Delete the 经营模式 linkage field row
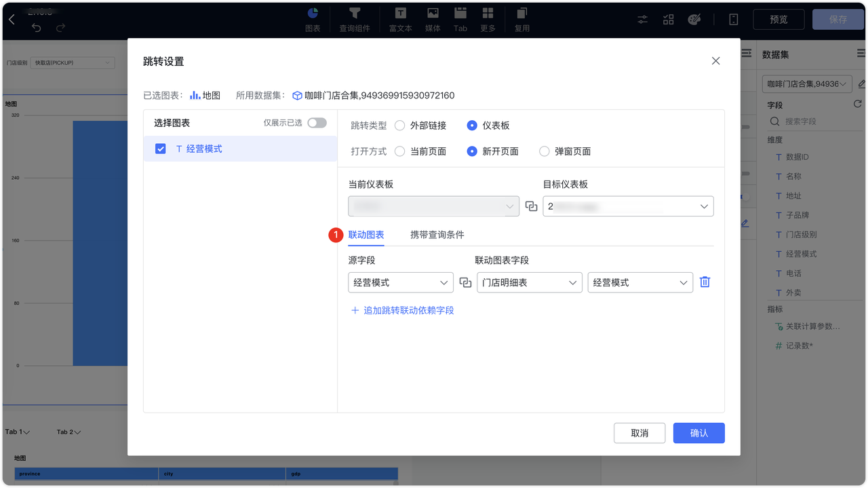The image size is (868, 488). point(705,282)
